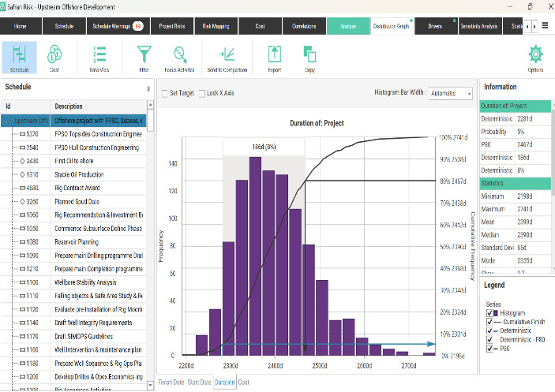The width and height of the screenshot is (555, 392).
Task: Select row Wellbore Stability Analysis
Action: [x=73, y=282]
